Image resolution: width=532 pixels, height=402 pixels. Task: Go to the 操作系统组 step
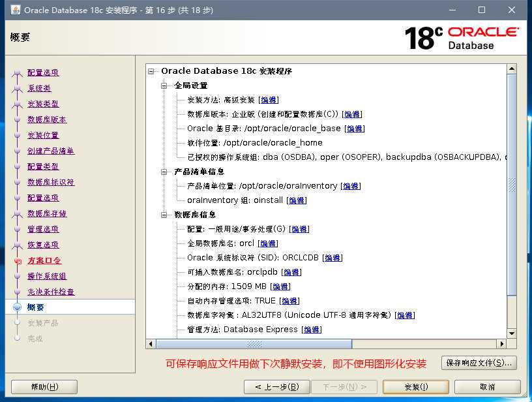point(47,276)
